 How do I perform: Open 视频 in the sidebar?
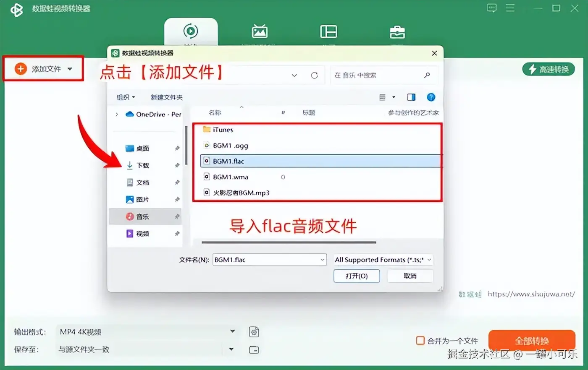137,234
